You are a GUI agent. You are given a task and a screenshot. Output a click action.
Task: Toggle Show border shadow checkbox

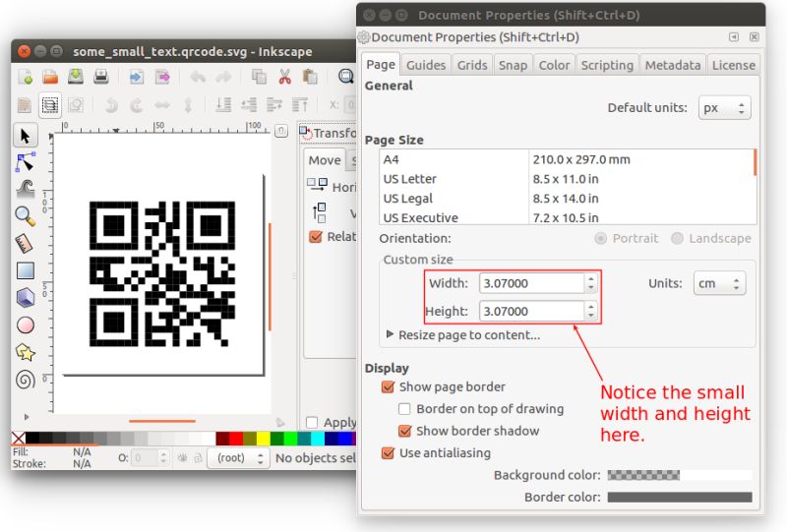click(404, 431)
